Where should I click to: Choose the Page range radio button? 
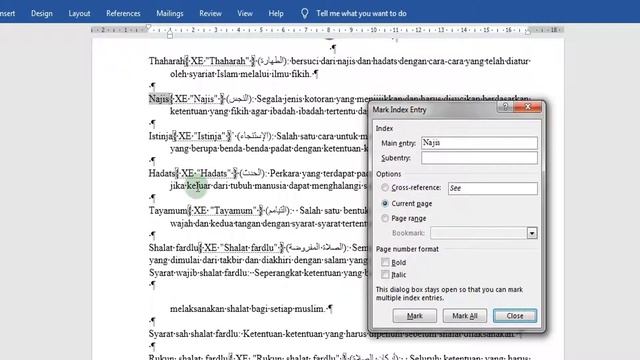(384, 218)
